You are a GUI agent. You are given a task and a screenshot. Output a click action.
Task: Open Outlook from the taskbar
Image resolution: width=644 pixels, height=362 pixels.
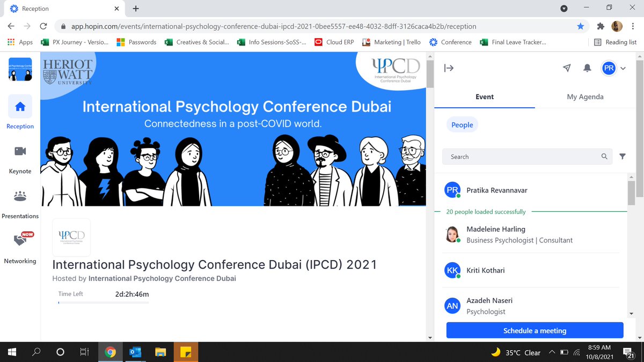pos(135,352)
